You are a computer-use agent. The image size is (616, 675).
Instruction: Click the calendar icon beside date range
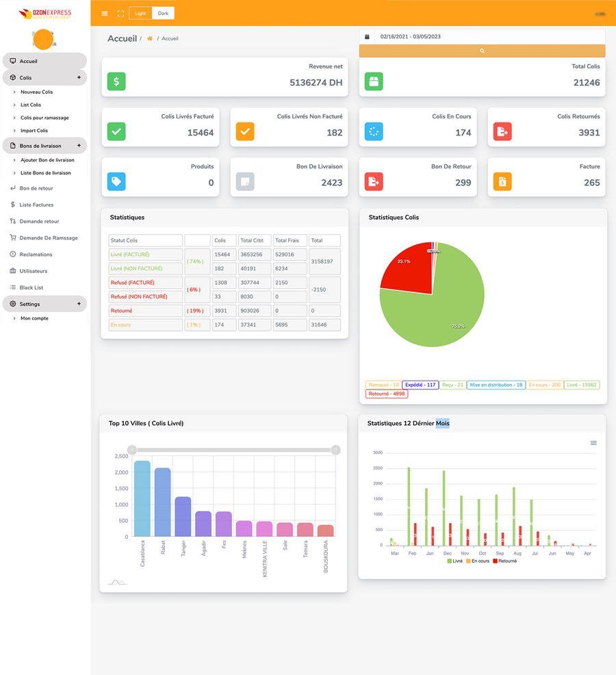coord(367,36)
